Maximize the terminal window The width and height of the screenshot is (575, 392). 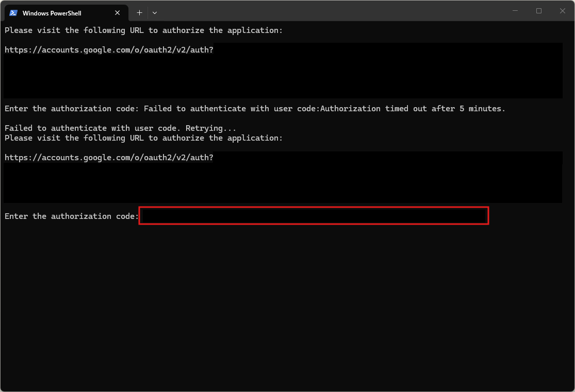tap(539, 11)
